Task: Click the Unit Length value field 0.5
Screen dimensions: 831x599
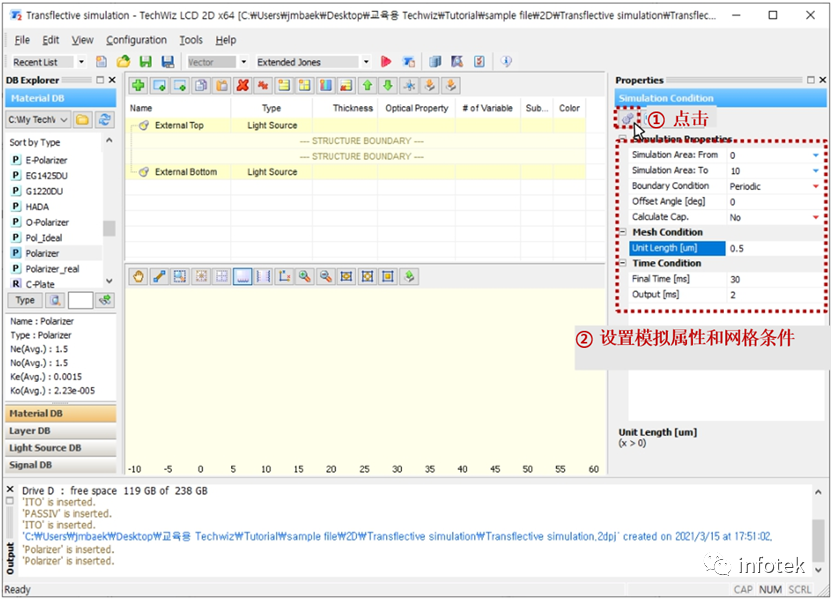Action: pos(774,248)
